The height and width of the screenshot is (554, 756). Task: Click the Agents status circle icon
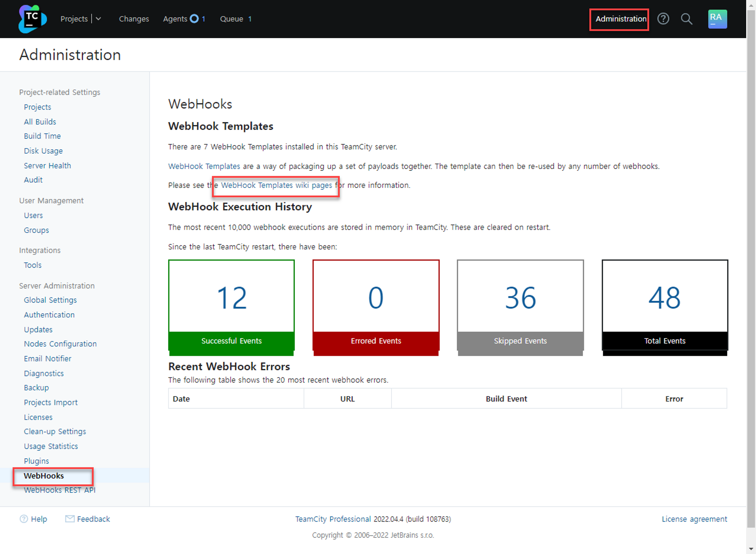pyautogui.click(x=194, y=19)
